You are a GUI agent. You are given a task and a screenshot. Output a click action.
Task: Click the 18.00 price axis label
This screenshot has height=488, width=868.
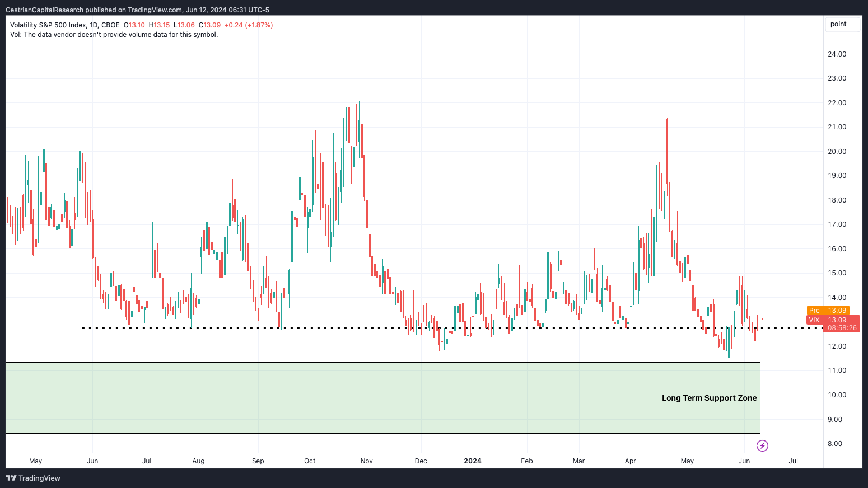coord(837,200)
